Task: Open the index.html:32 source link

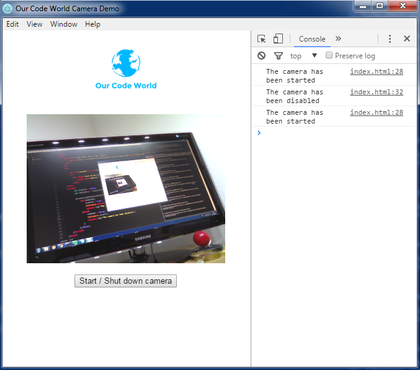Action: [x=376, y=92]
